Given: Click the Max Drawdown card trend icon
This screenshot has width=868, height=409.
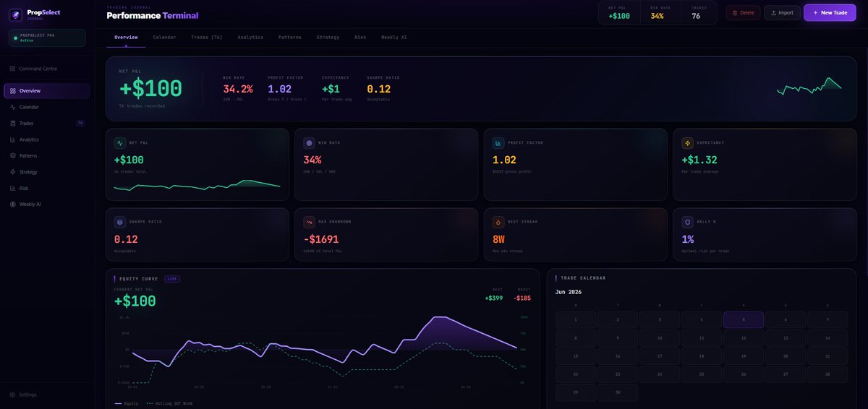Looking at the screenshot, I should pyautogui.click(x=309, y=222).
